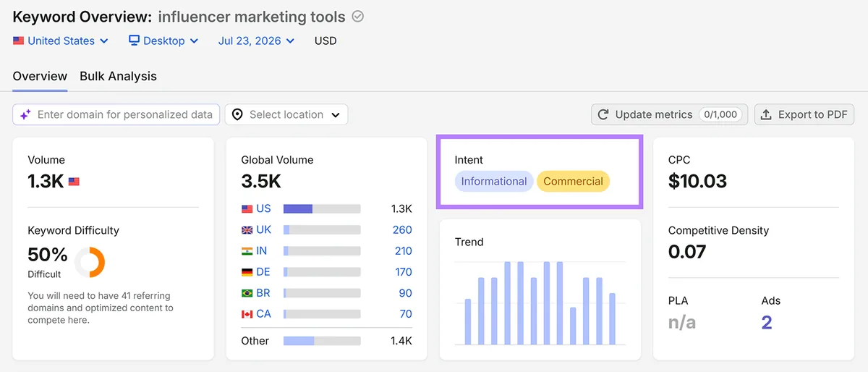Click the Enter domain for personalized data field

tap(116, 114)
